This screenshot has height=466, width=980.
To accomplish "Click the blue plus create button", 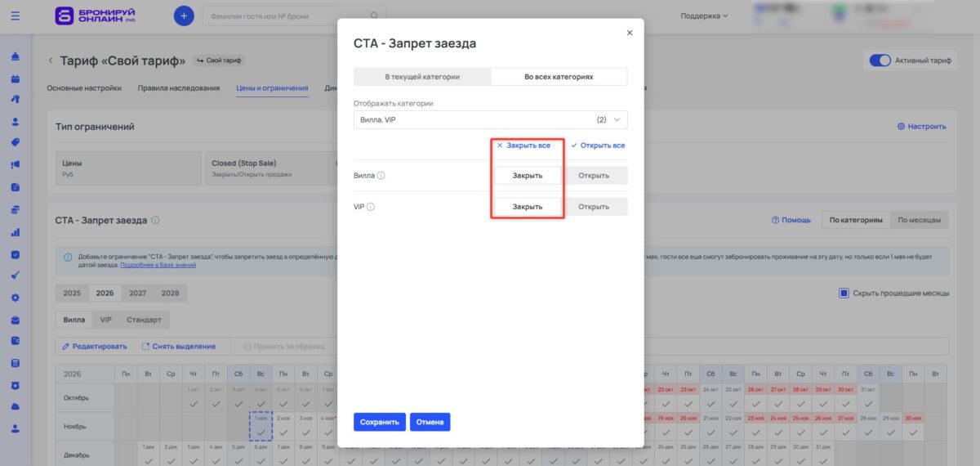I will (x=184, y=16).
